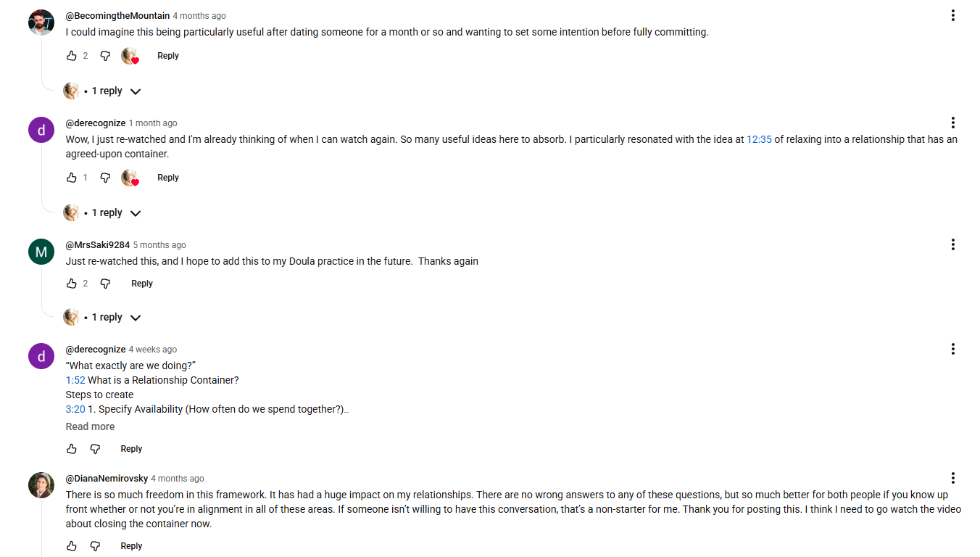
Task: Like @derecognize's timestamp list comment
Action: [72, 449]
